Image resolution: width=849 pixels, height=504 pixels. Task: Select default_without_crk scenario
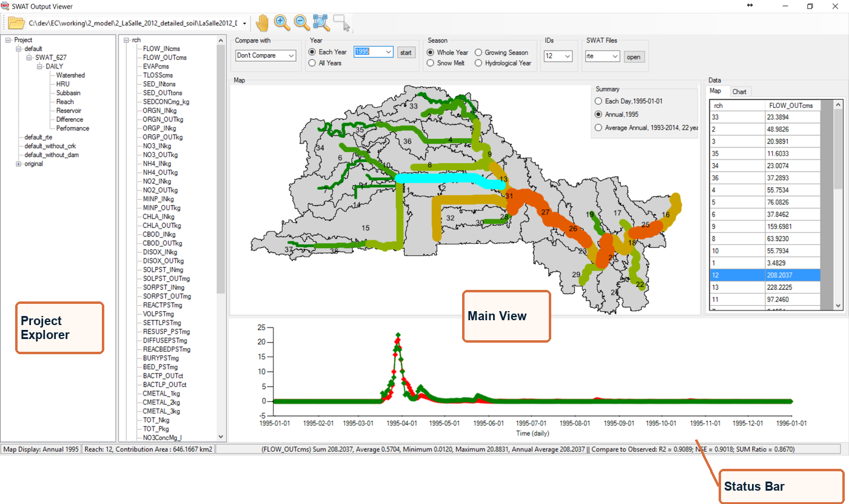(50, 146)
